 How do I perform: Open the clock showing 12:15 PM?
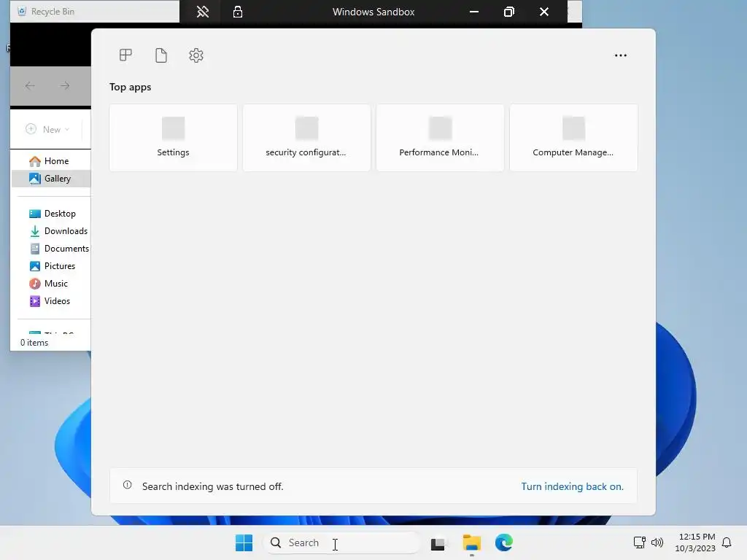tap(695, 542)
